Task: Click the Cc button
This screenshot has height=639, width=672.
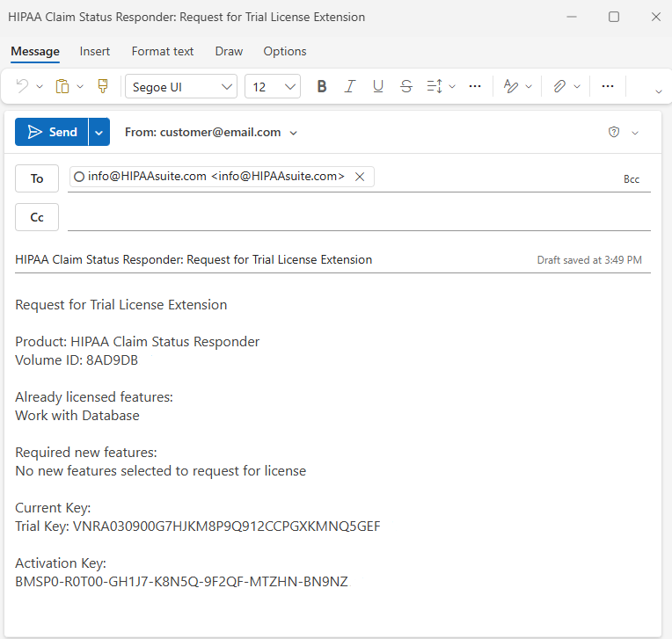Action: pyautogui.click(x=37, y=217)
